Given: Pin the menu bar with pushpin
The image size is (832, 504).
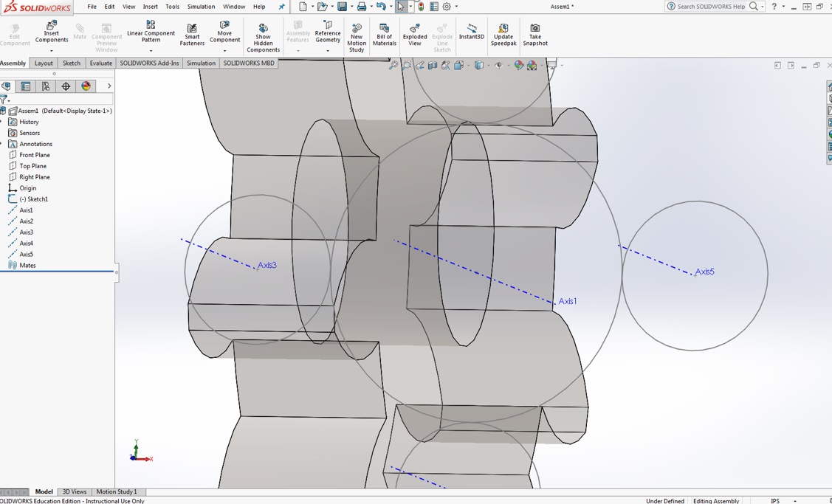Looking at the screenshot, I should click(282, 7).
